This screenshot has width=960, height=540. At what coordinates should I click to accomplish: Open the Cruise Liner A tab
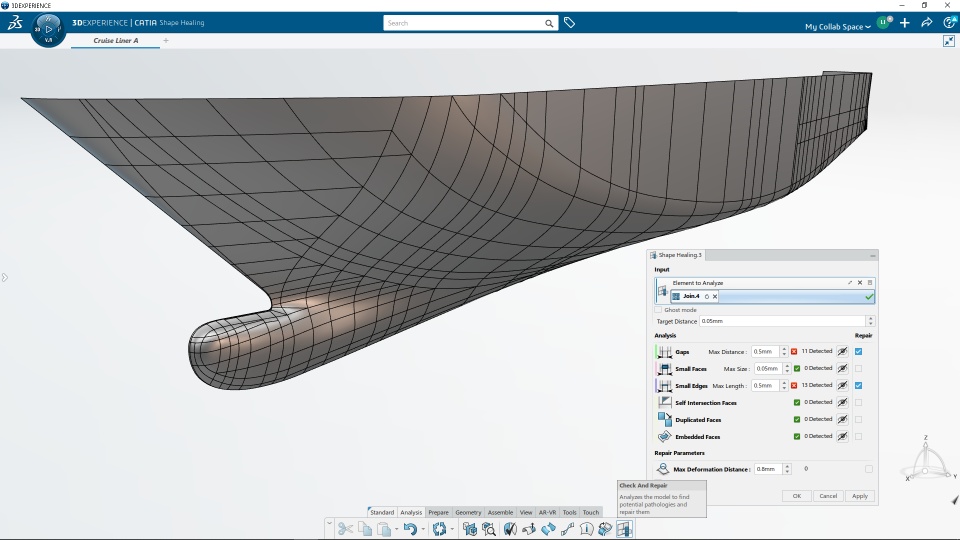pyautogui.click(x=116, y=40)
